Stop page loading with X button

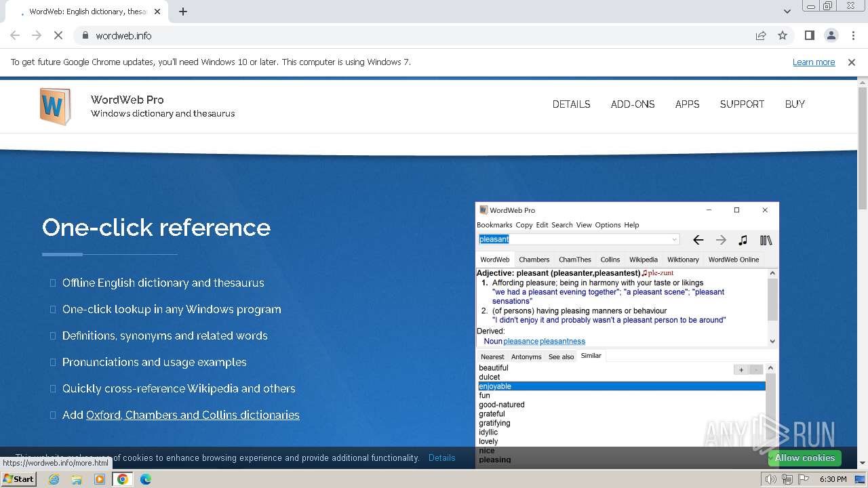pos(58,35)
